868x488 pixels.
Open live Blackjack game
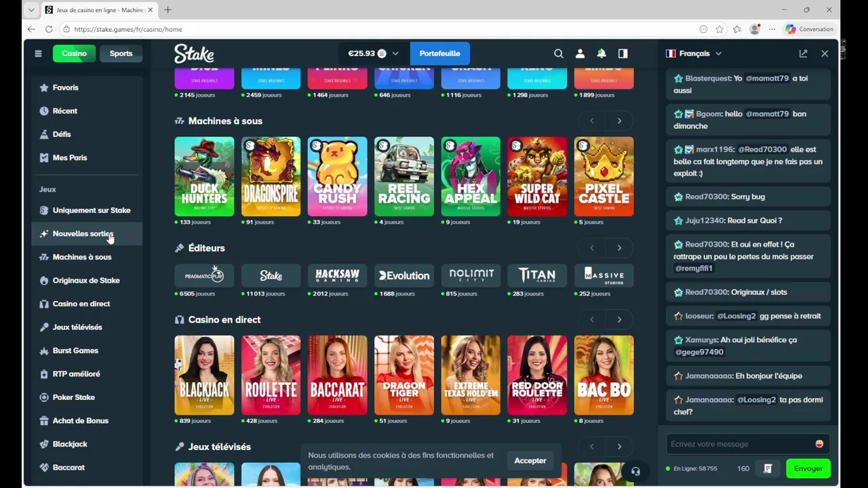coord(204,375)
